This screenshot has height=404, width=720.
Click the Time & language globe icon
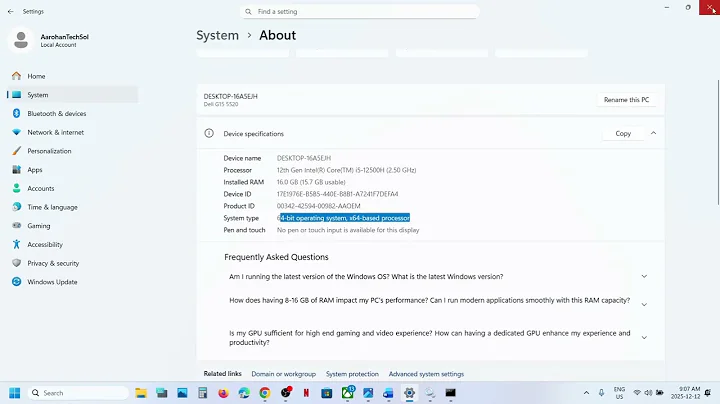click(17, 207)
